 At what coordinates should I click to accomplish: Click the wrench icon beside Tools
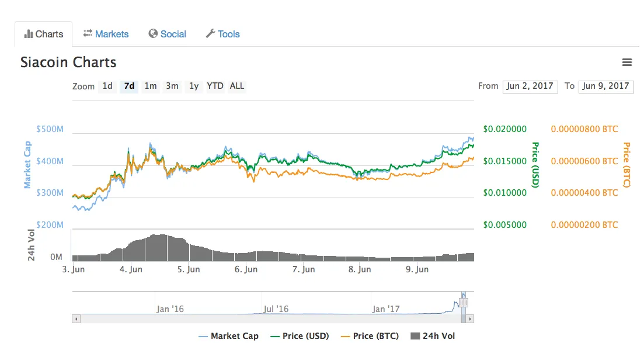(x=210, y=34)
